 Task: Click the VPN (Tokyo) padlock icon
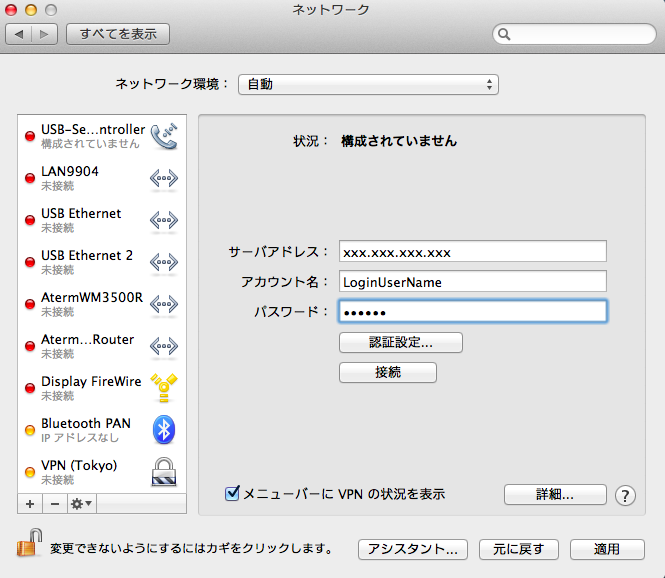164,472
